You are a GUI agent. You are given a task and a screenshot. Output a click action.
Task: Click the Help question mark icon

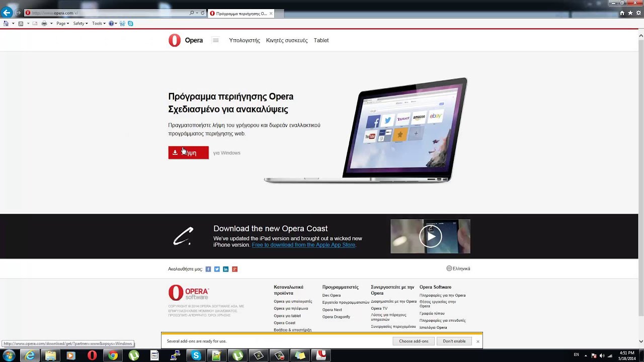click(x=111, y=24)
